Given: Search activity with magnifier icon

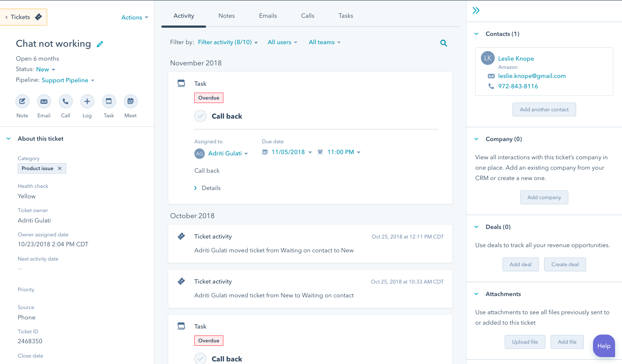Looking at the screenshot, I should [444, 43].
